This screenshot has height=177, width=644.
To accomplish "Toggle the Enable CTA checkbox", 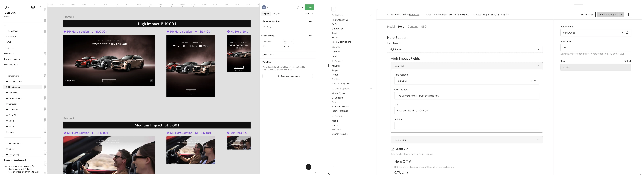I will click(393, 149).
